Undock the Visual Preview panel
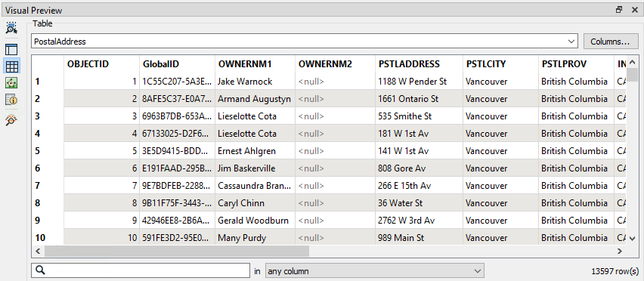 pyautogui.click(x=619, y=11)
